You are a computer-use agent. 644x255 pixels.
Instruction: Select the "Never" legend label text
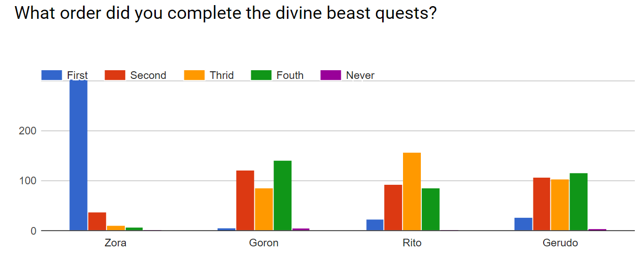click(x=360, y=75)
